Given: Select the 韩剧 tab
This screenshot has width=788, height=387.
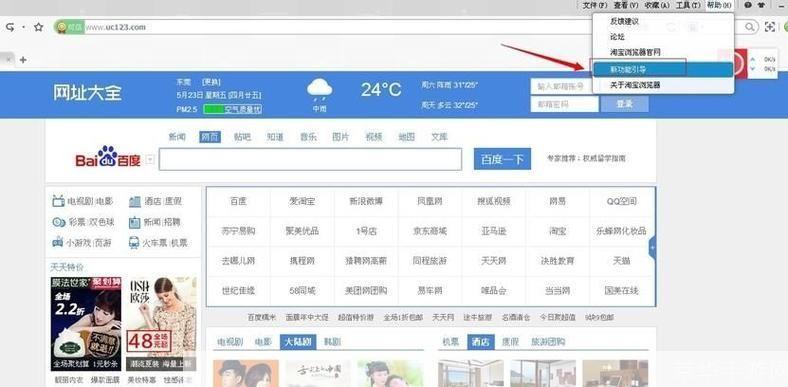Looking at the screenshot, I should tap(332, 342).
